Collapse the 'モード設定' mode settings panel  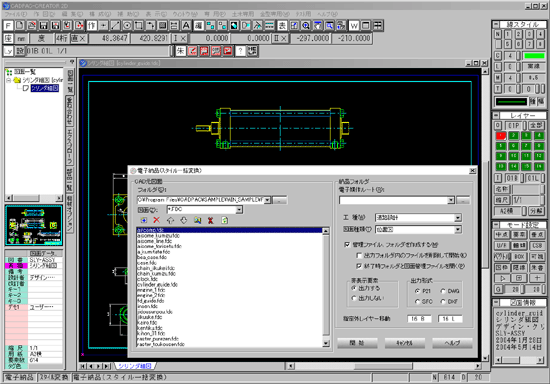tap(496, 224)
